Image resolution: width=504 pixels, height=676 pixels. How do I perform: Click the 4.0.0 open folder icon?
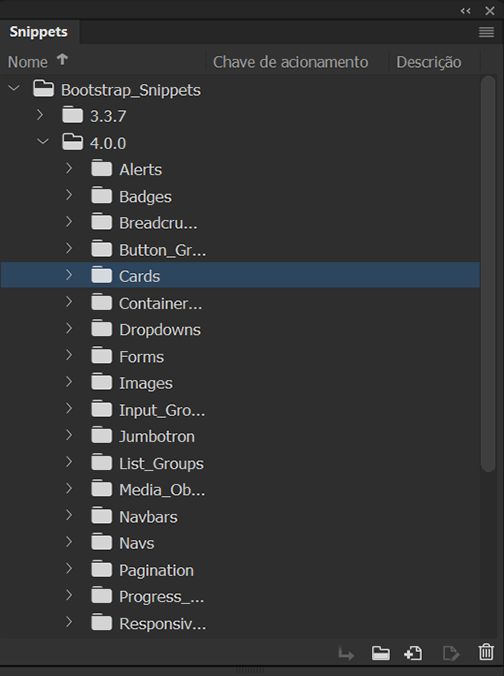(x=72, y=142)
